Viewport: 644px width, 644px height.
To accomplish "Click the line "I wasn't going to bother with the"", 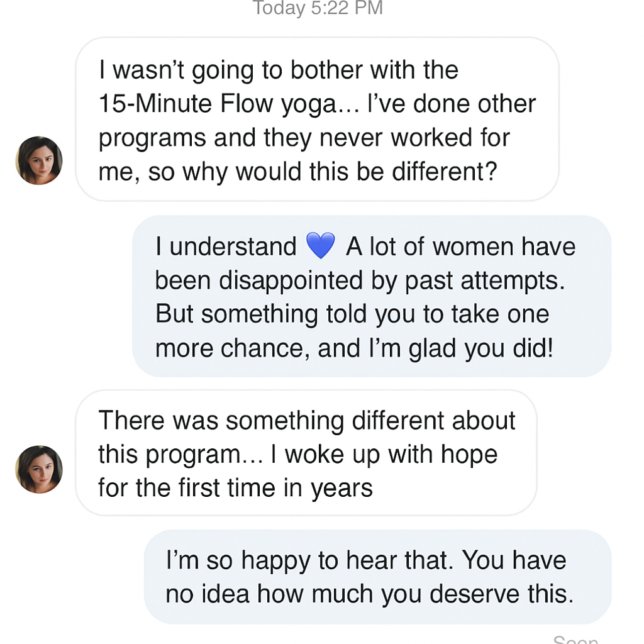I will click(x=278, y=70).
